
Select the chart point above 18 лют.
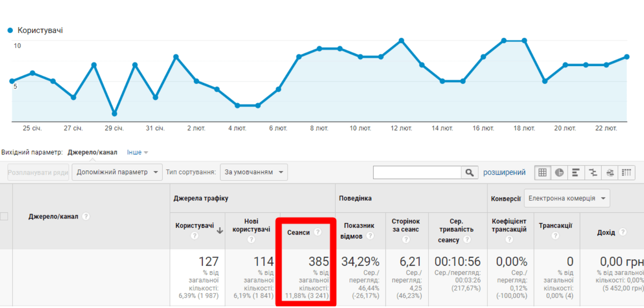524,41
